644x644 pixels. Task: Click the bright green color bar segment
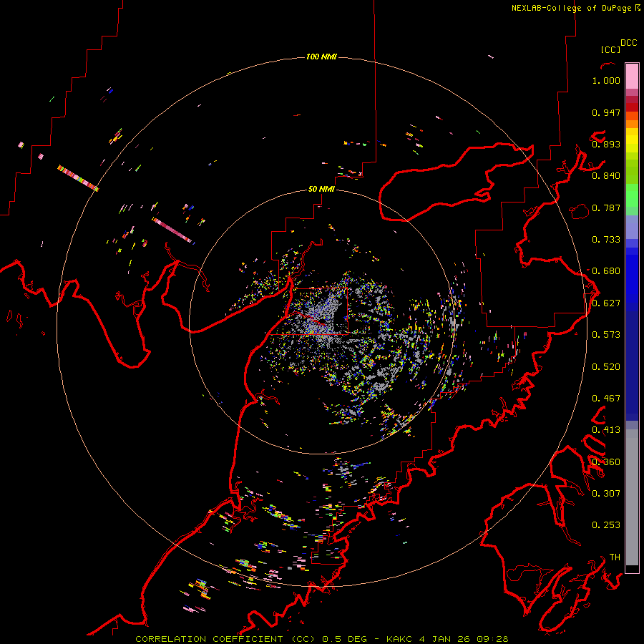coord(632,195)
